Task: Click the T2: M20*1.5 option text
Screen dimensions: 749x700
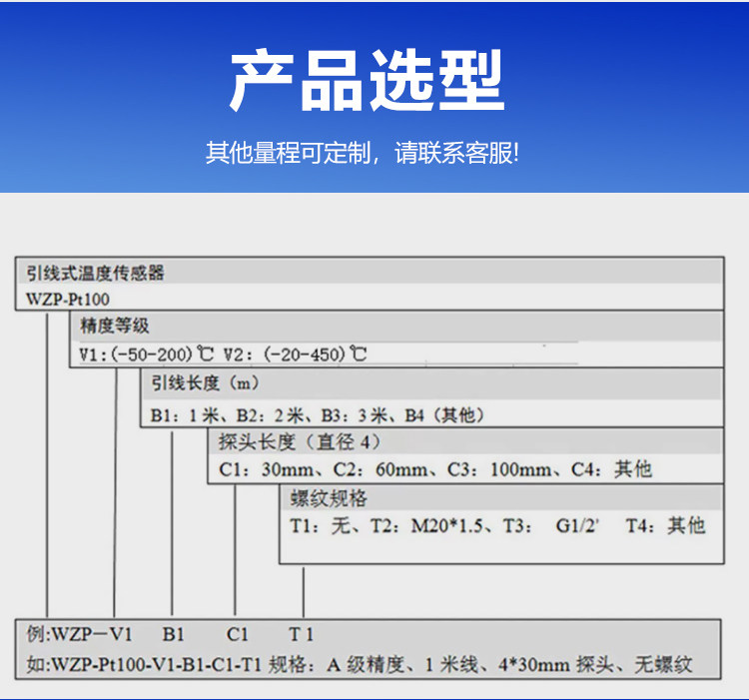Action: 426,526
